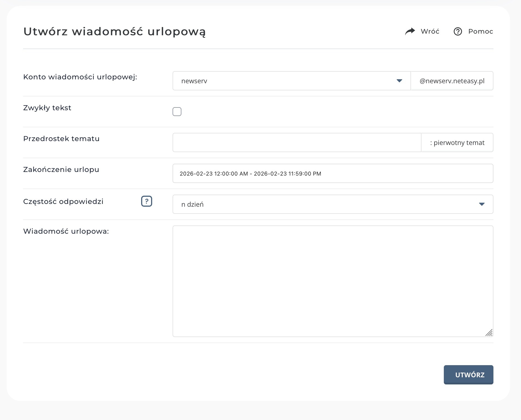Click the @newserv.neteasy.pl domain label
Screen dimensions: 521x420
(452, 81)
